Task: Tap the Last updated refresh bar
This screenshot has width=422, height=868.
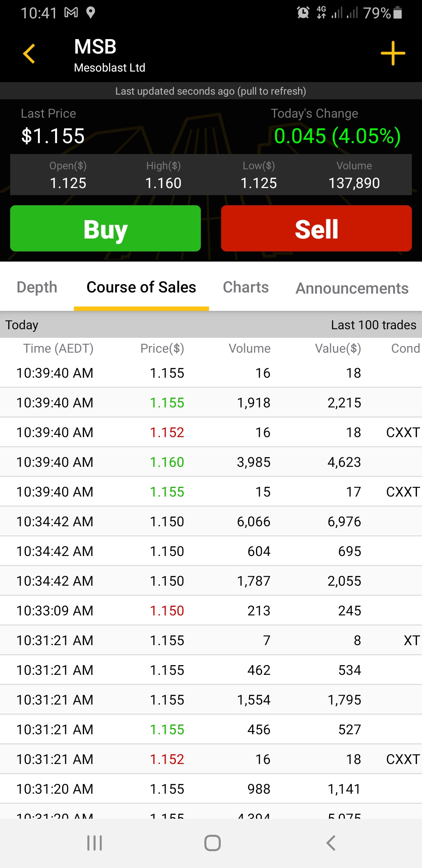Action: click(x=211, y=91)
